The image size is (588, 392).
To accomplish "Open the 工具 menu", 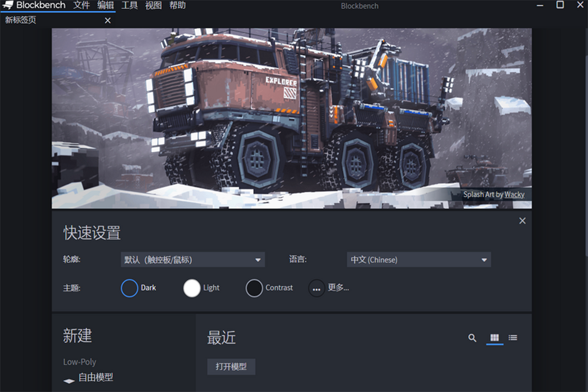I will coord(129,5).
